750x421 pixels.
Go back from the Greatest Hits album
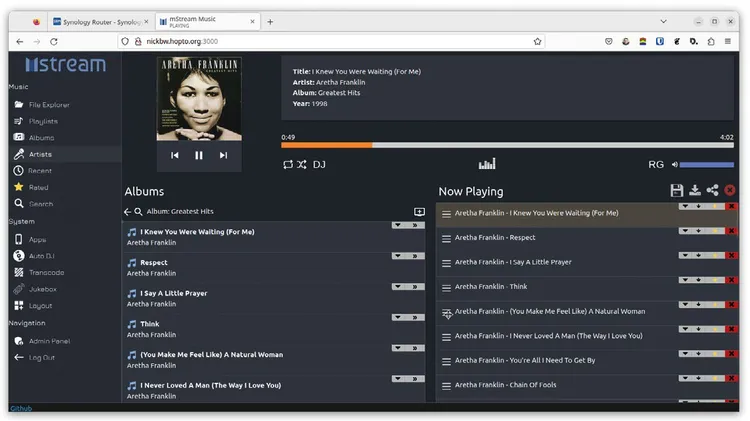click(127, 211)
